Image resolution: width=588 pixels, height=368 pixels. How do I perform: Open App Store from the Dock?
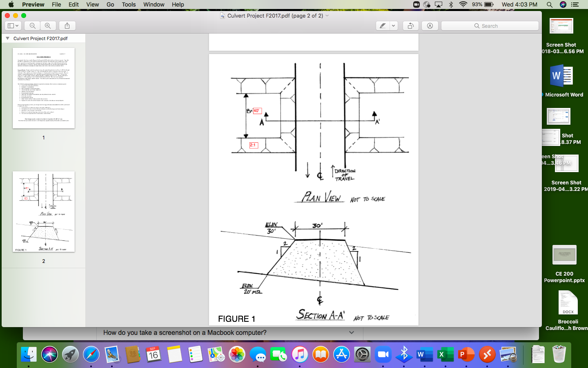[x=341, y=354]
